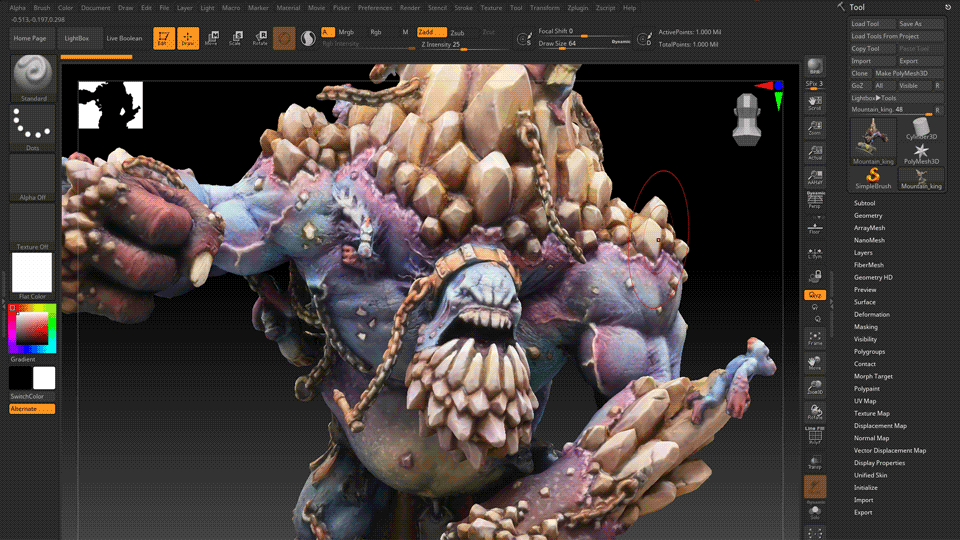The image size is (960, 540).
Task: Select the Scale gizmo tool
Action: click(x=236, y=38)
